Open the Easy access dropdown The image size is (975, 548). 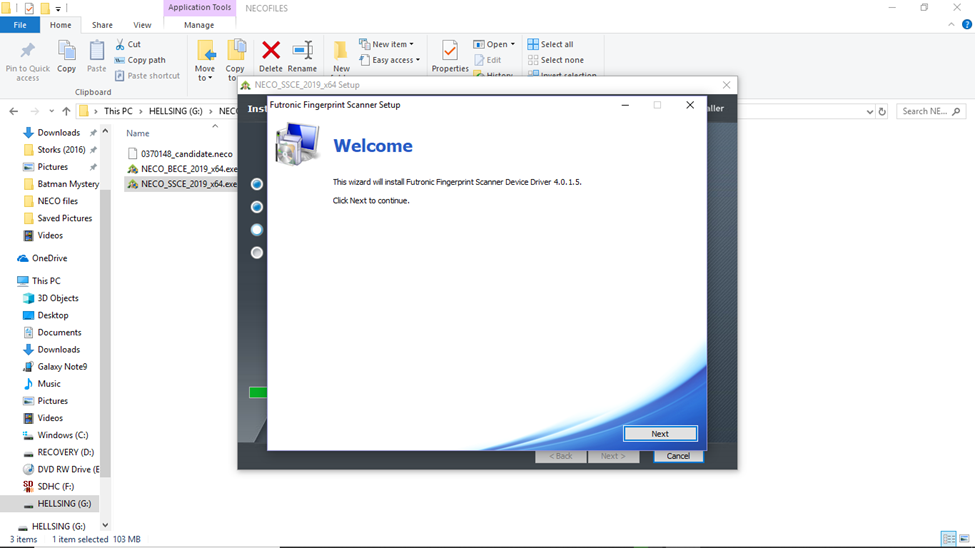392,60
